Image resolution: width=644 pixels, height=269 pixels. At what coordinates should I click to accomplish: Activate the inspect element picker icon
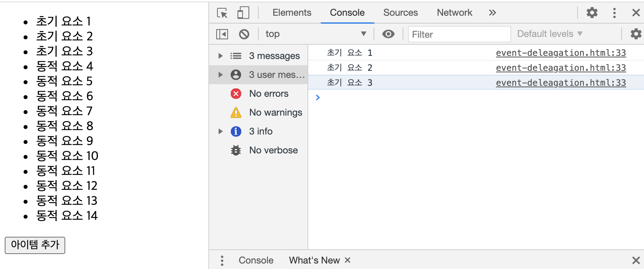(x=222, y=13)
